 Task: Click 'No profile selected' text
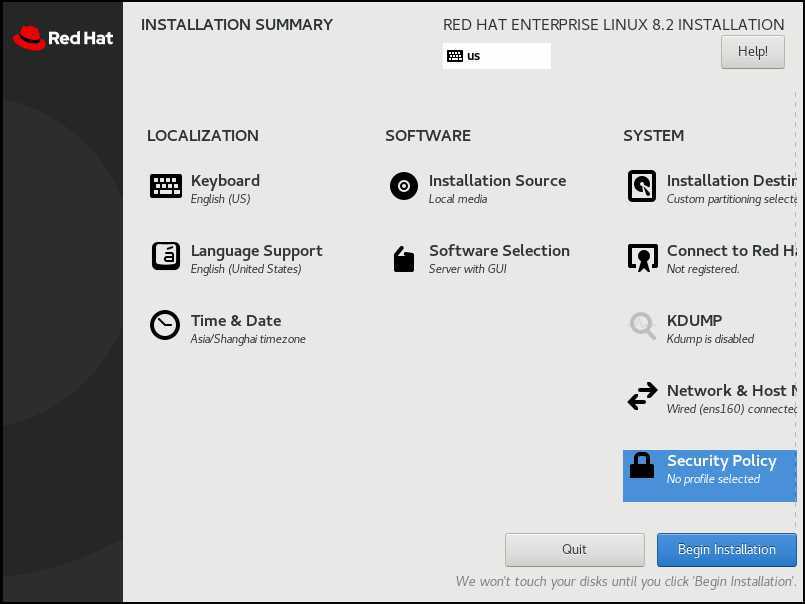click(713, 479)
